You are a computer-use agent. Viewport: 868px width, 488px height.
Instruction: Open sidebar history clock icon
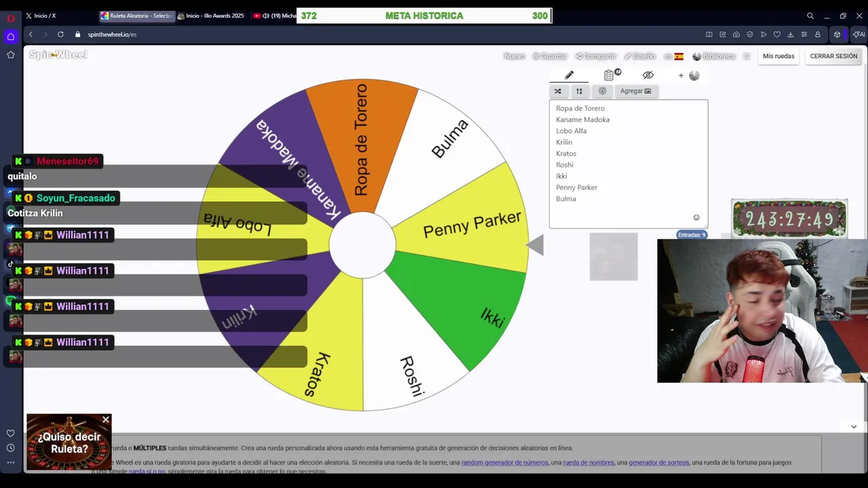click(x=11, y=448)
